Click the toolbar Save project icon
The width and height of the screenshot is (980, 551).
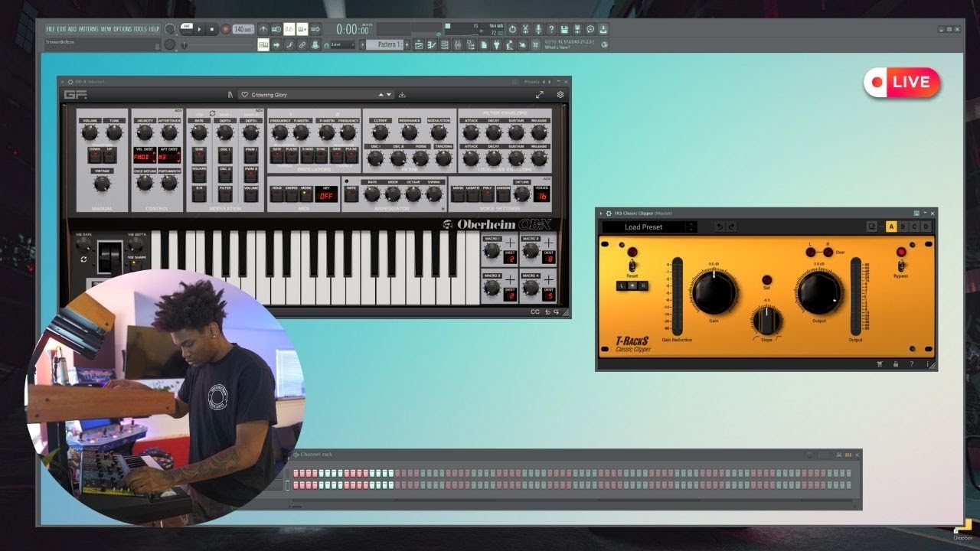[x=564, y=29]
